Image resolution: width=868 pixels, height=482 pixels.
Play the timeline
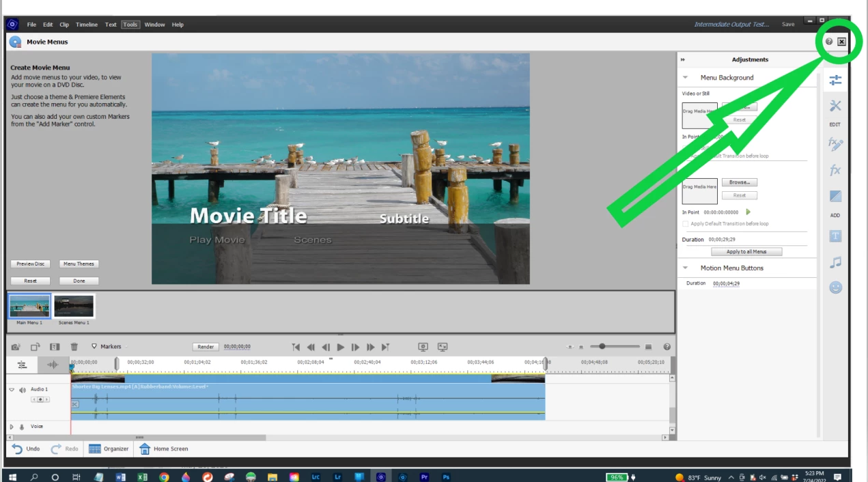point(341,347)
